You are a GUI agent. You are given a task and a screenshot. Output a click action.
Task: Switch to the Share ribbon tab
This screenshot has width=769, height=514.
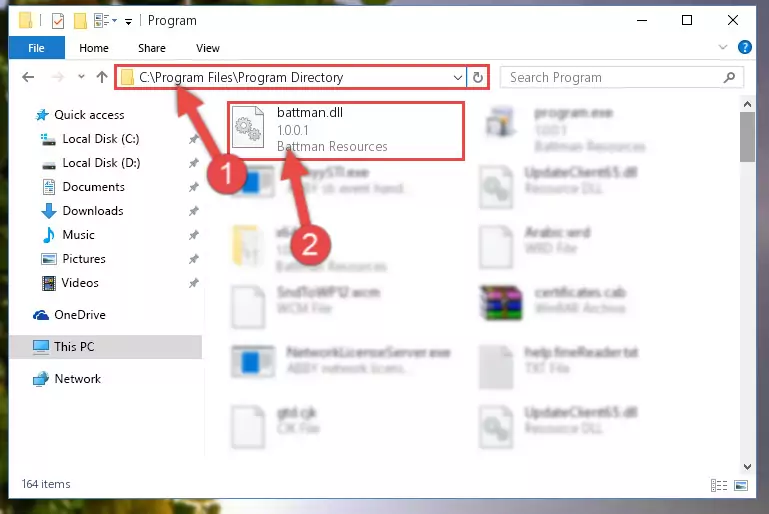point(152,48)
